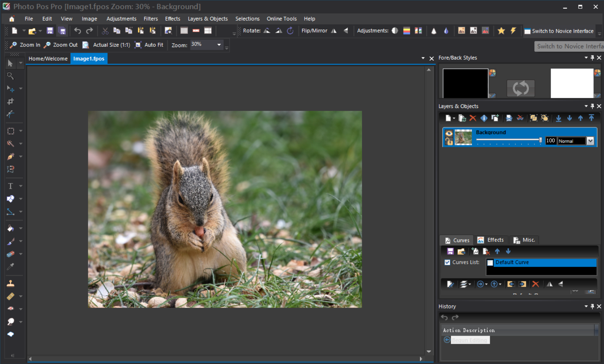The width and height of the screenshot is (604, 364).
Task: Expand the Text tool flyout arrow
Action: 21,186
